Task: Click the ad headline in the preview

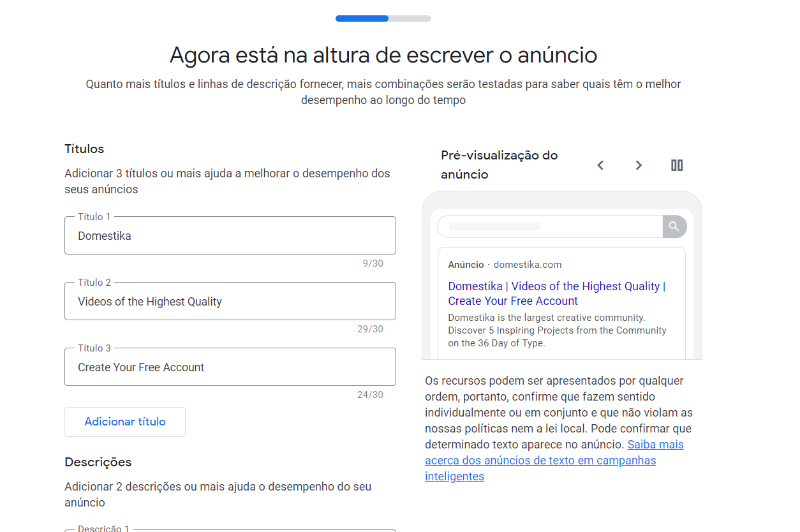Action: 556,293
